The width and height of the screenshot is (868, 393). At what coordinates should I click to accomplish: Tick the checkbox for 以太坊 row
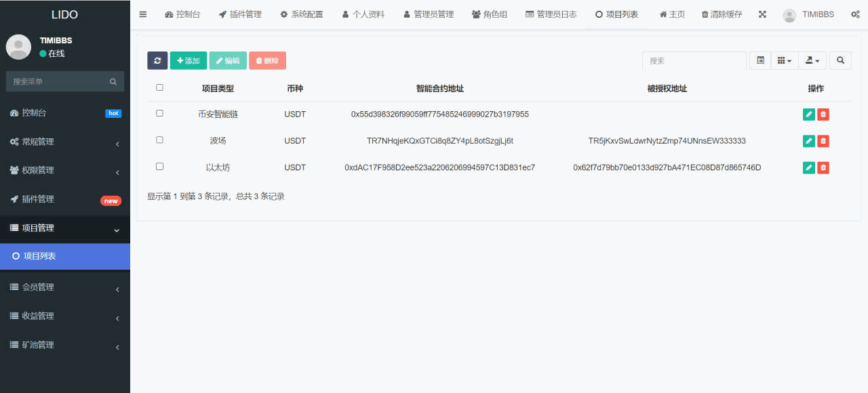(x=159, y=166)
